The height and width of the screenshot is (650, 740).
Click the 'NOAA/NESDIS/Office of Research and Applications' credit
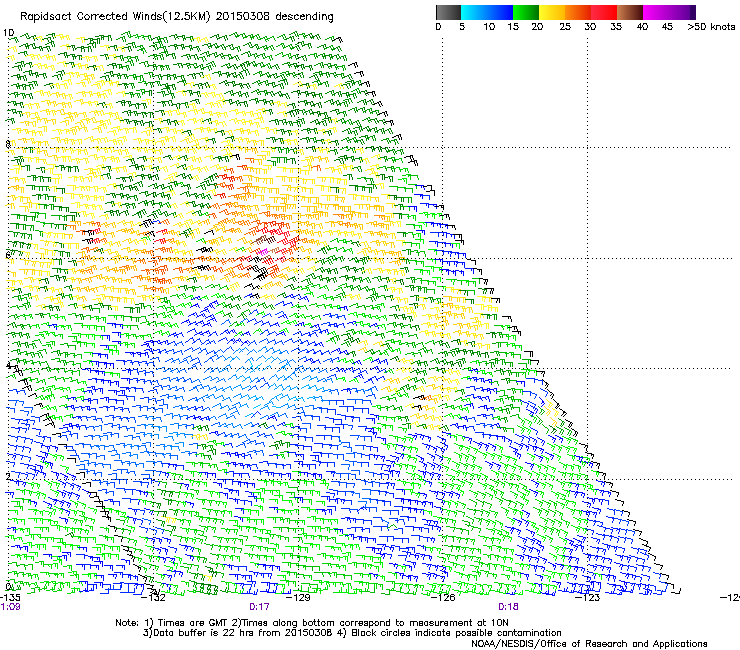[589, 643]
